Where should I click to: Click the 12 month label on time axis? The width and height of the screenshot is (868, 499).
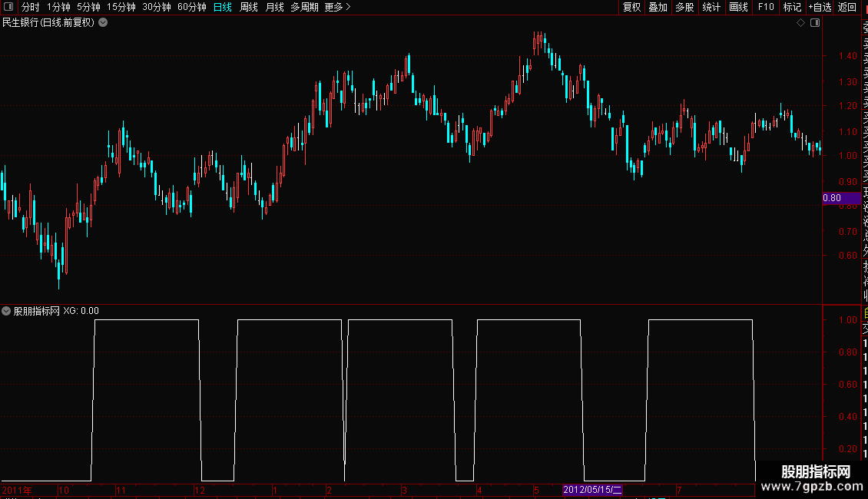pyautogui.click(x=200, y=490)
